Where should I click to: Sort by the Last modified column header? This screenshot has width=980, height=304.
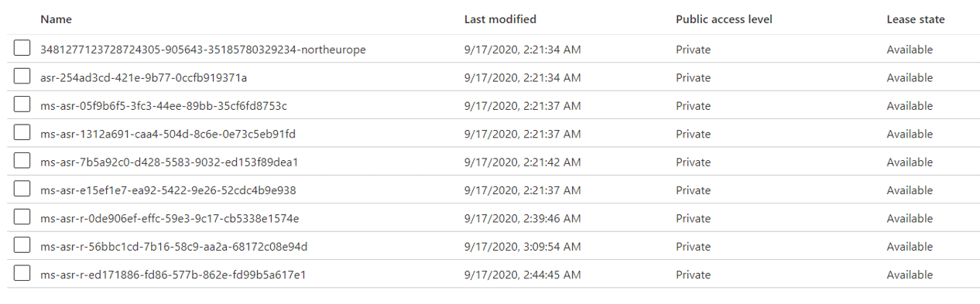(x=500, y=19)
